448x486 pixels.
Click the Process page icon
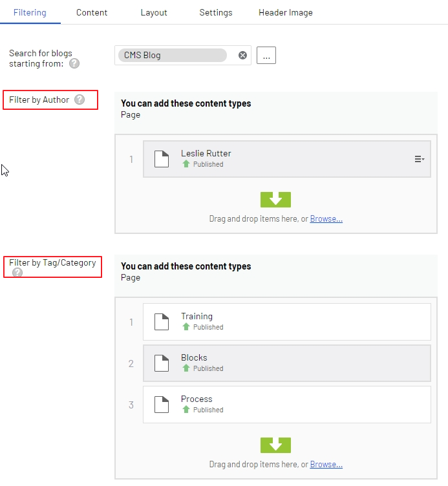[x=162, y=405]
